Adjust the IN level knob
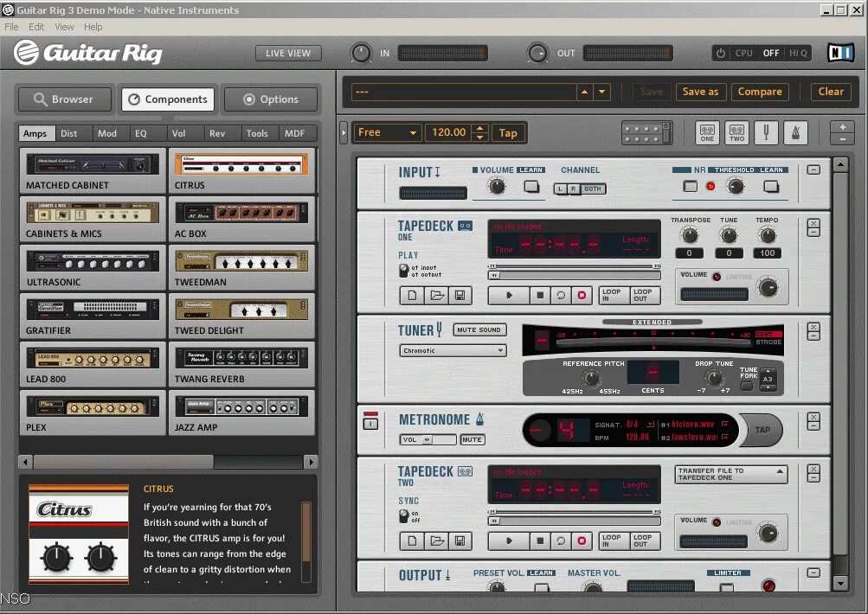The height and width of the screenshot is (614, 868). click(x=361, y=53)
